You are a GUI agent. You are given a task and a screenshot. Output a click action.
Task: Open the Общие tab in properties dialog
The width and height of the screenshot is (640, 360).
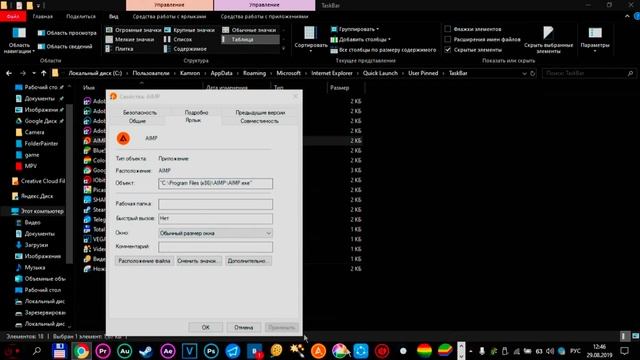click(x=137, y=121)
